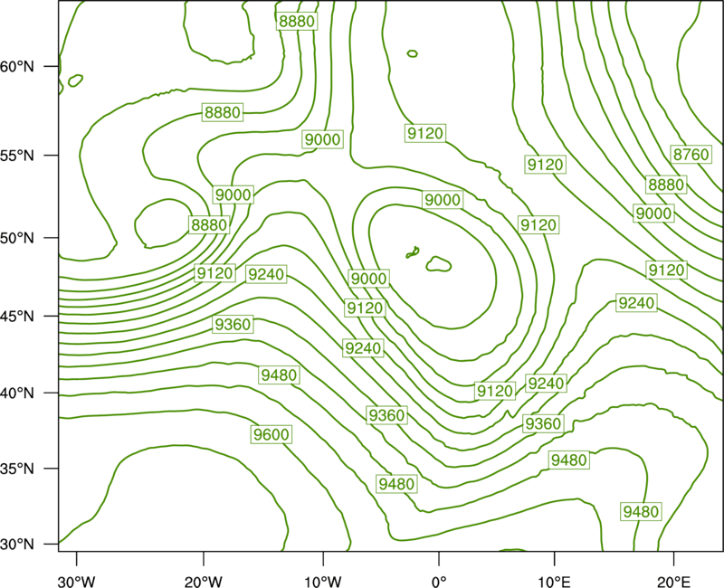Select the 20°E longitude axis label

673,582
